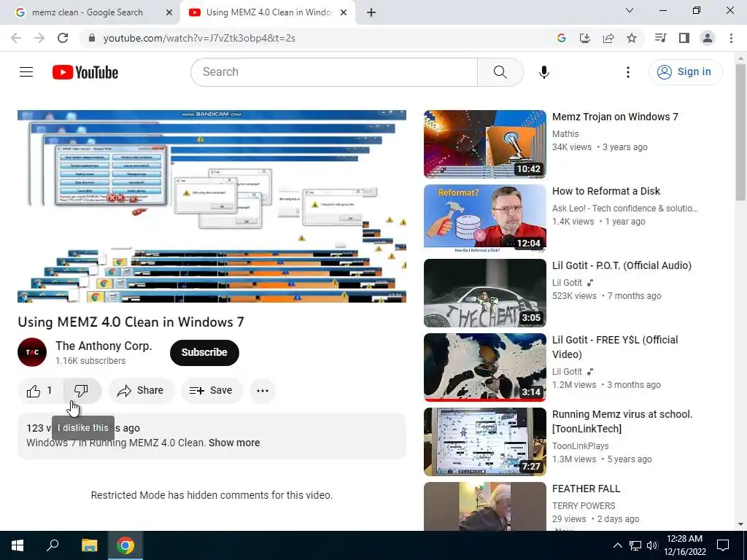
Task: Open a new Chrome tab
Action: coord(371,12)
